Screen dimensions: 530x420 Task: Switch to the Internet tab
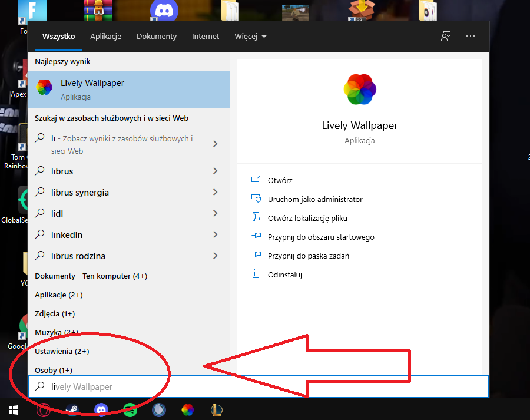(206, 36)
